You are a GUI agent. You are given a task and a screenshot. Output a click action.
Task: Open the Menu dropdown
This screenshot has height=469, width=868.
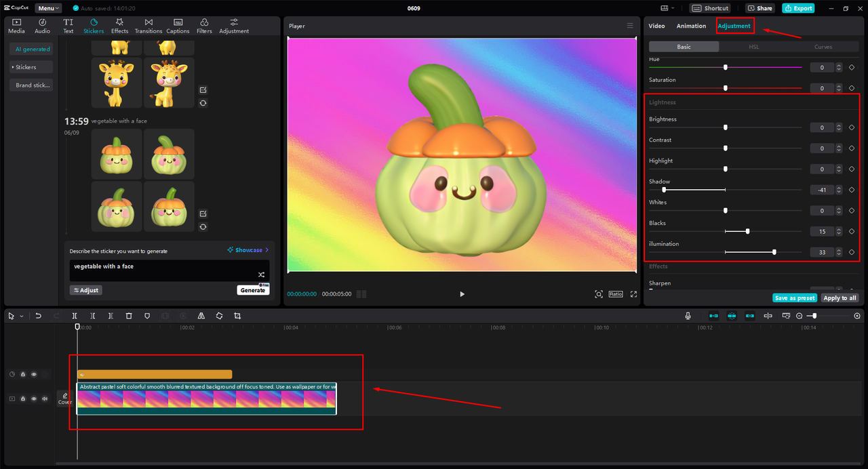48,8
